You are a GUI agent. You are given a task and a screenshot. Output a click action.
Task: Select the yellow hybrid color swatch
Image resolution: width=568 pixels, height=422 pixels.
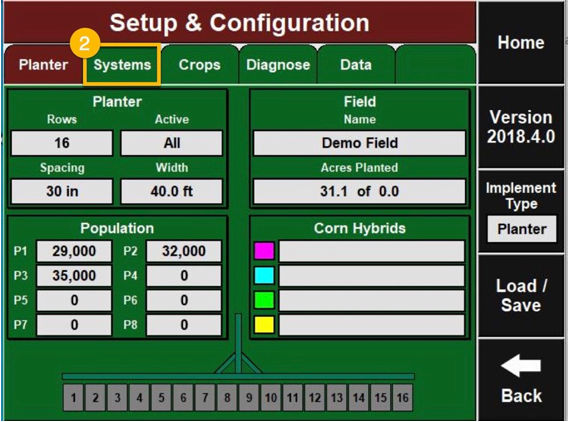264,325
